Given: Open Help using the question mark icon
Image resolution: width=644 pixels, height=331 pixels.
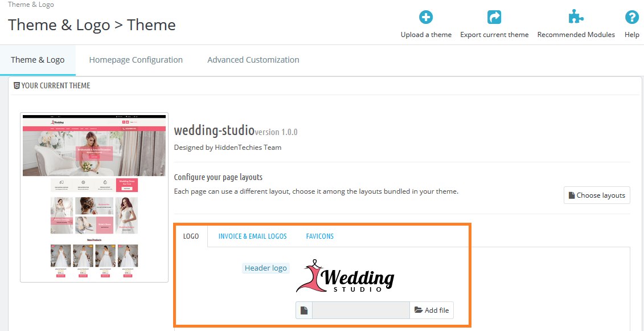Looking at the screenshot, I should [631, 17].
